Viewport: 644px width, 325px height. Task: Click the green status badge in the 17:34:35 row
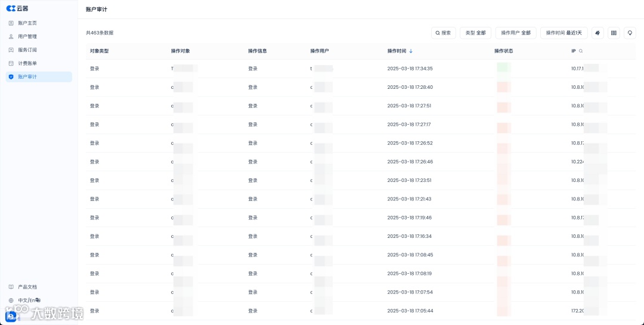pos(503,69)
